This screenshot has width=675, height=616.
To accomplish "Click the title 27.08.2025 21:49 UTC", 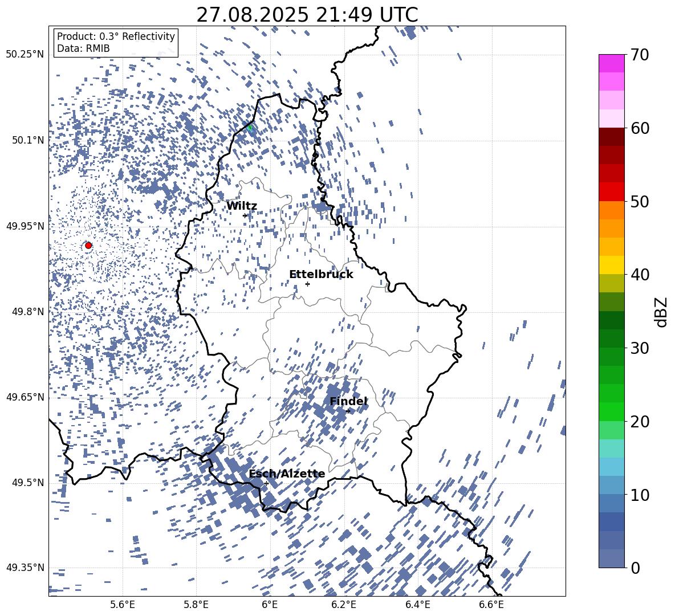I will 307,15.
